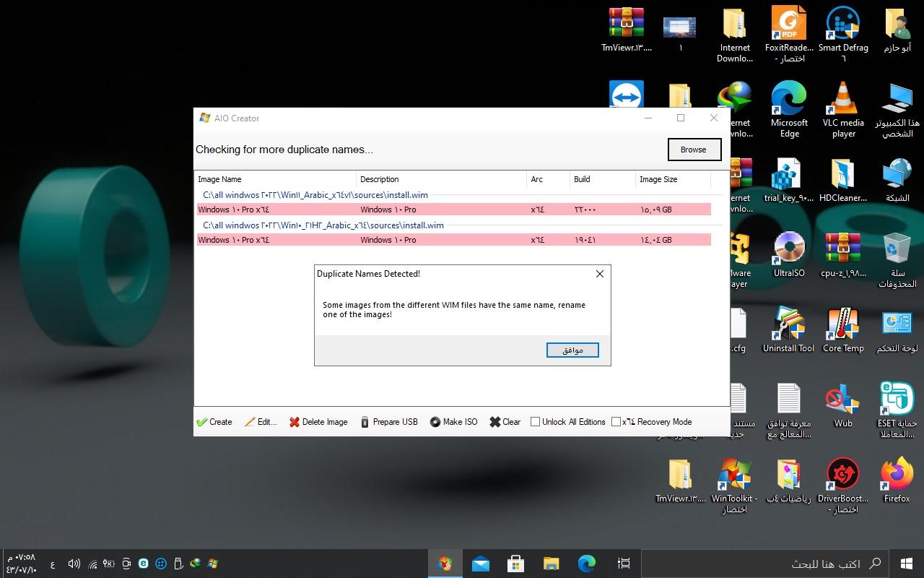
Task: Sort by the Image Name column header
Action: 276,179
